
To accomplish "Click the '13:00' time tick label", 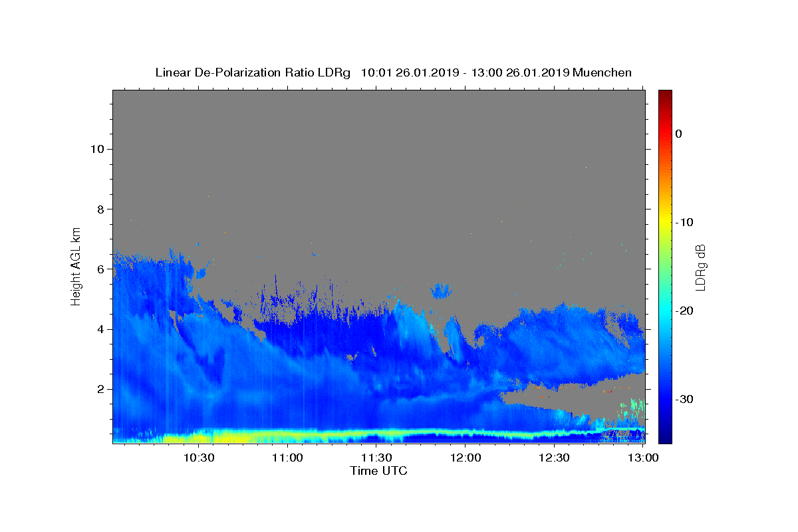I will [642, 458].
